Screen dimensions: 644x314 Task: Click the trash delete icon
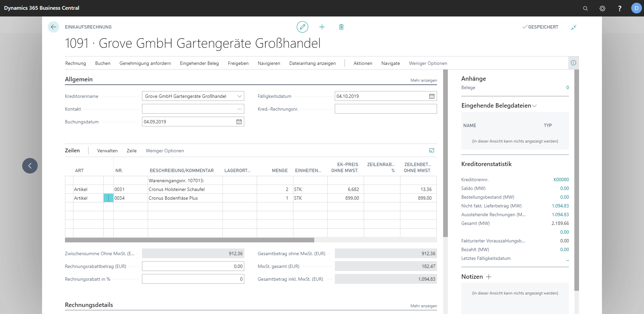pos(341,27)
